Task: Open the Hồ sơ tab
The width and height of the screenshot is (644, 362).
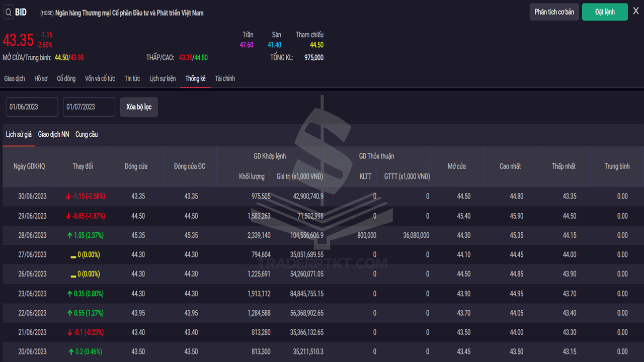Action: (41, 78)
